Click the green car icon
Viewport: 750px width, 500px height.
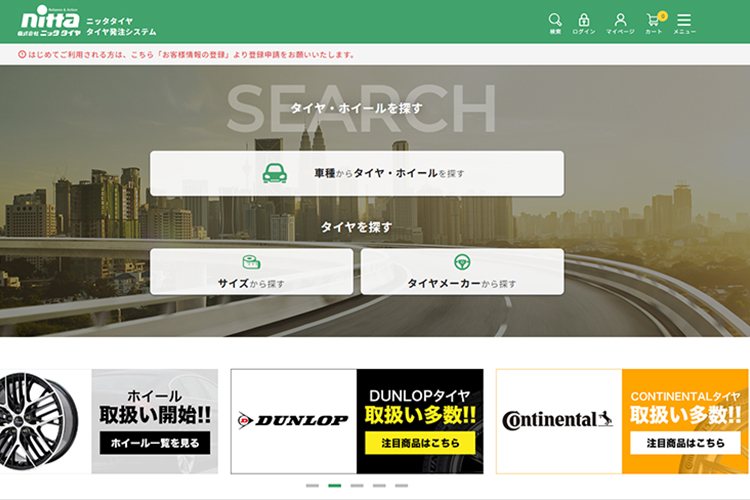pos(275,173)
